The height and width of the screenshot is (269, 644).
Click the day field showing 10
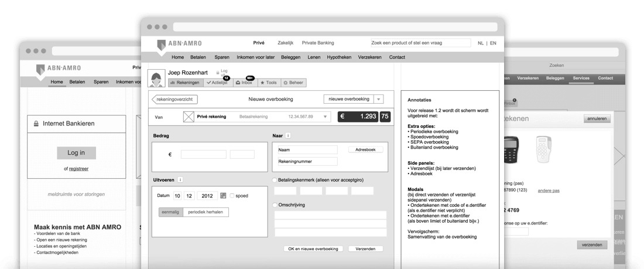pos(177,196)
